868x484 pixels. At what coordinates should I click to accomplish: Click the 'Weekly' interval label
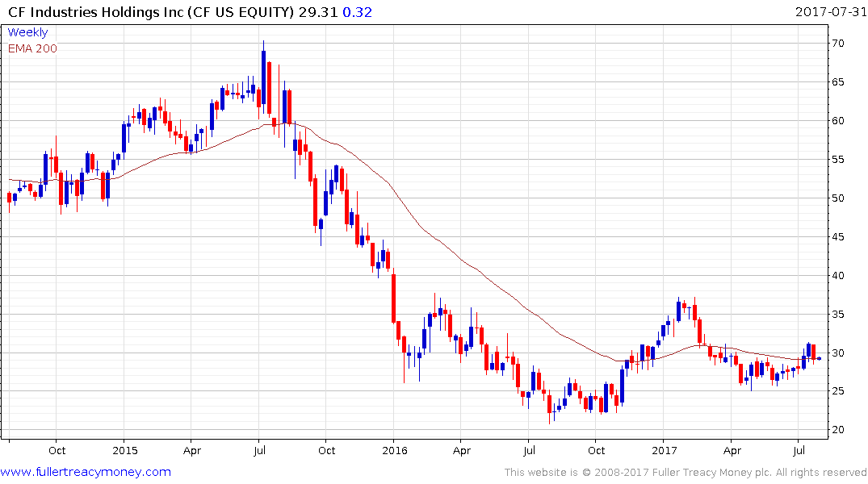pos(27,32)
